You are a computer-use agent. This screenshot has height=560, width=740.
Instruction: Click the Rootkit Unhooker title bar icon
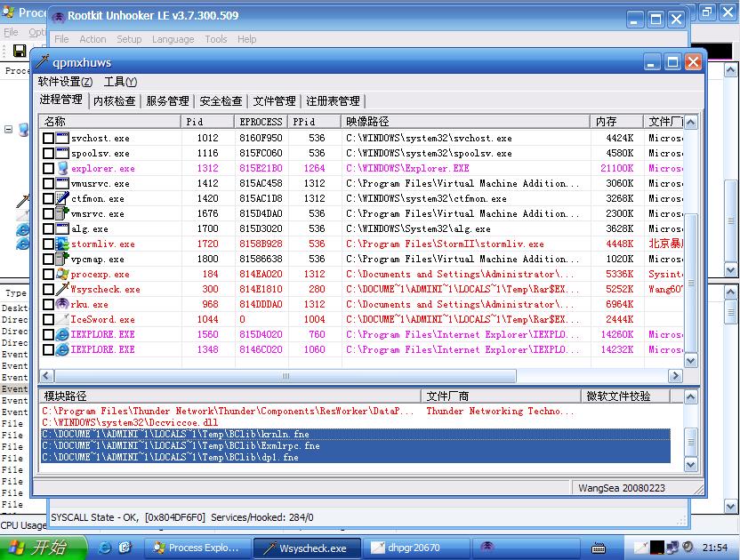pos(59,17)
